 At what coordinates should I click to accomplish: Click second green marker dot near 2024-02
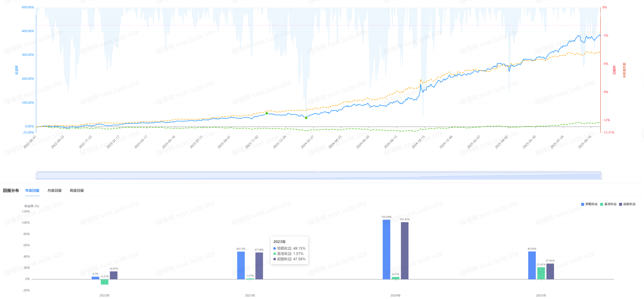click(x=306, y=118)
